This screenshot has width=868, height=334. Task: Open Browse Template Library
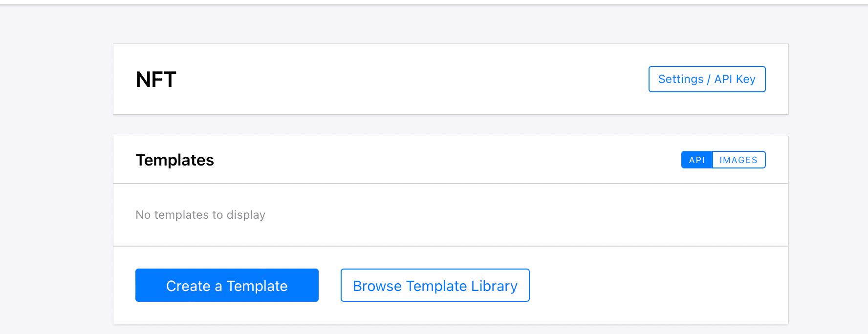[x=435, y=286]
